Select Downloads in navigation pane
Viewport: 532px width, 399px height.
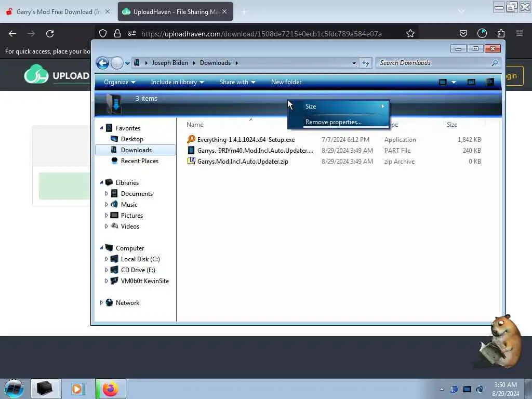136,150
